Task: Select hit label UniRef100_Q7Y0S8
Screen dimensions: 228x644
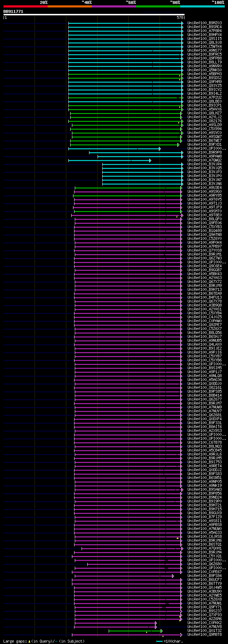Action: pyautogui.click(x=204, y=251)
